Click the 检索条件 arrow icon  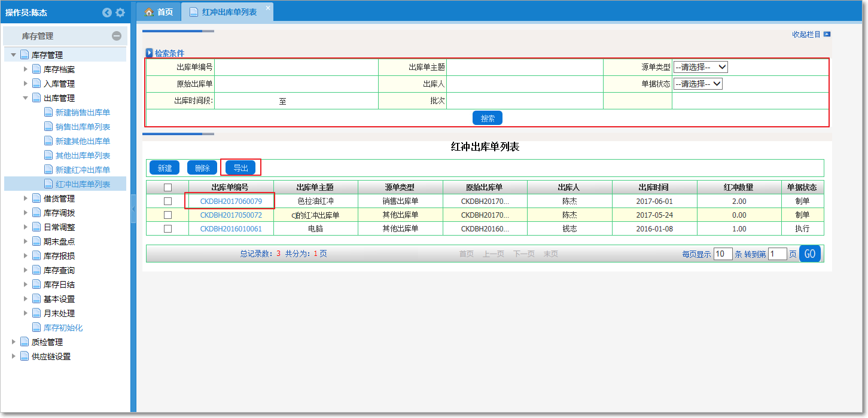tap(150, 53)
